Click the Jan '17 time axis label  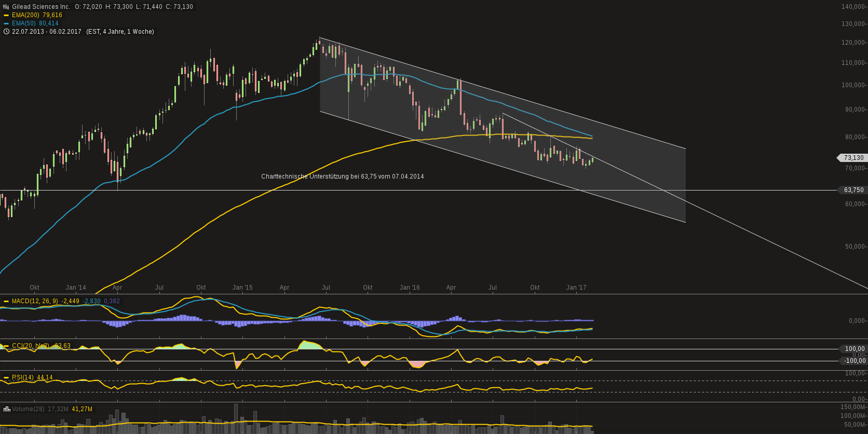coord(576,288)
